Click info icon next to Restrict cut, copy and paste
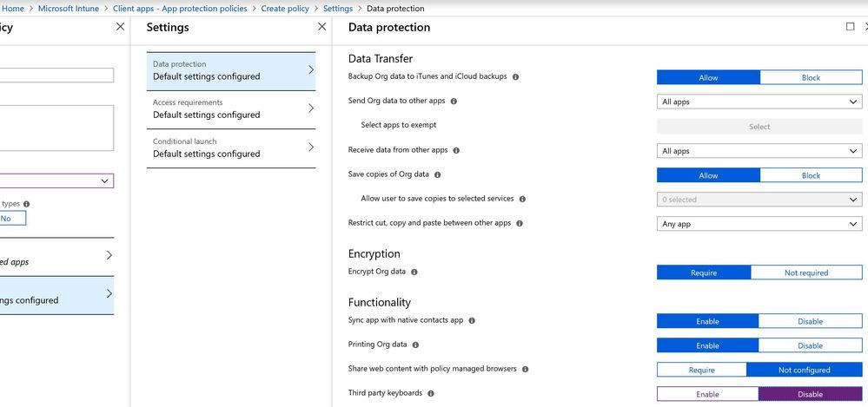Viewport: 868px width, 407px height. [520, 224]
